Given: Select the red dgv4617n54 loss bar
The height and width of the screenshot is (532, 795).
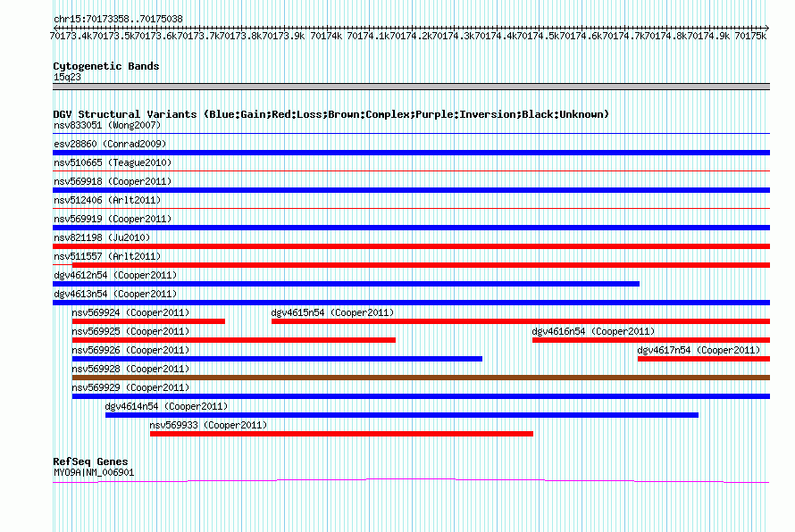Looking at the screenshot, I should coord(704,359).
